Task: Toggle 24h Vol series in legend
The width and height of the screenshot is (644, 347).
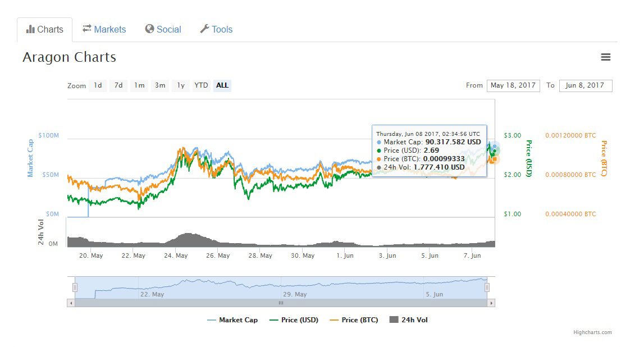Action: (x=408, y=320)
